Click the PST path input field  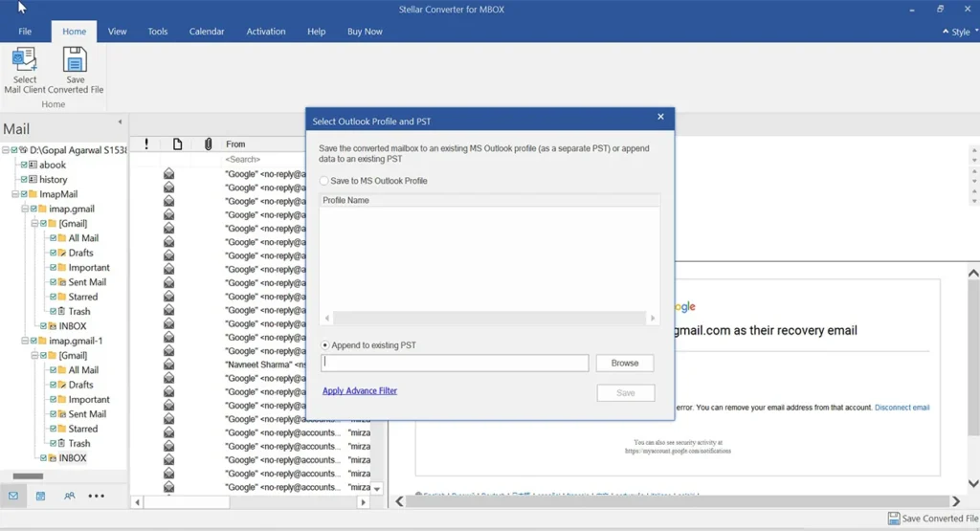(x=455, y=363)
